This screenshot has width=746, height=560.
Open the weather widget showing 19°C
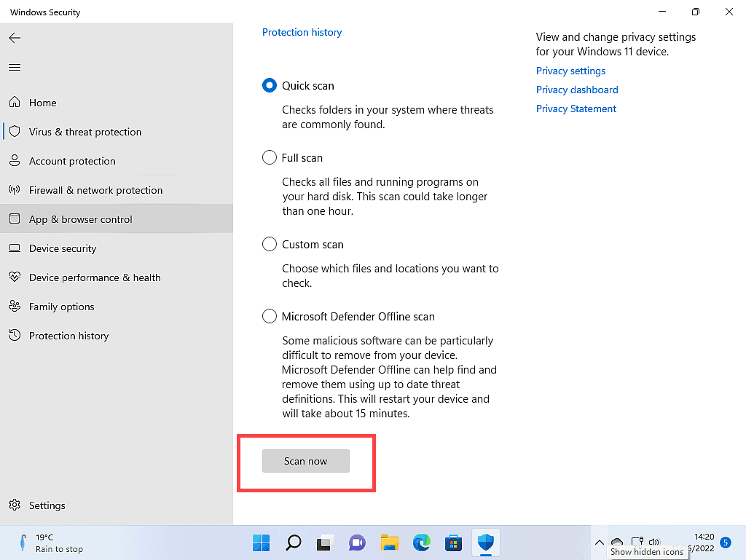44,543
